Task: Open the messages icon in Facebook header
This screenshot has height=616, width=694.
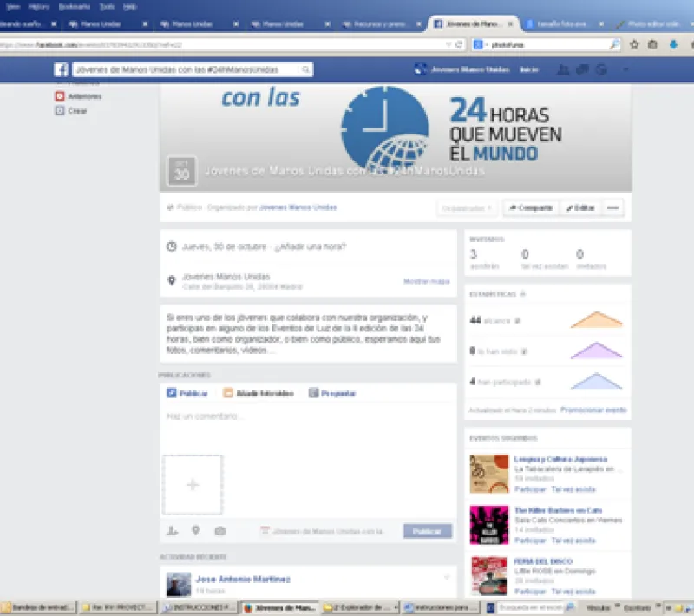Action: pyautogui.click(x=582, y=69)
